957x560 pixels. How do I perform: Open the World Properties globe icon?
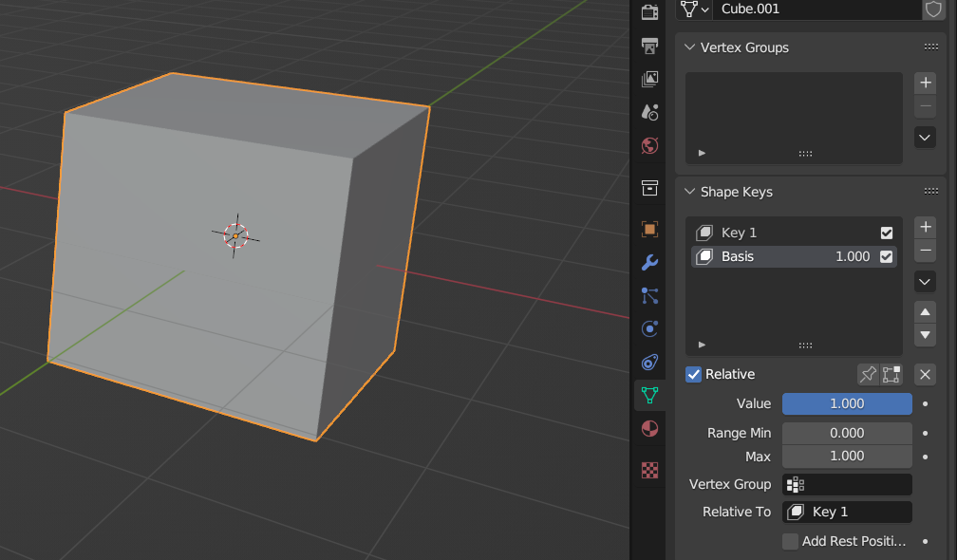coord(649,146)
